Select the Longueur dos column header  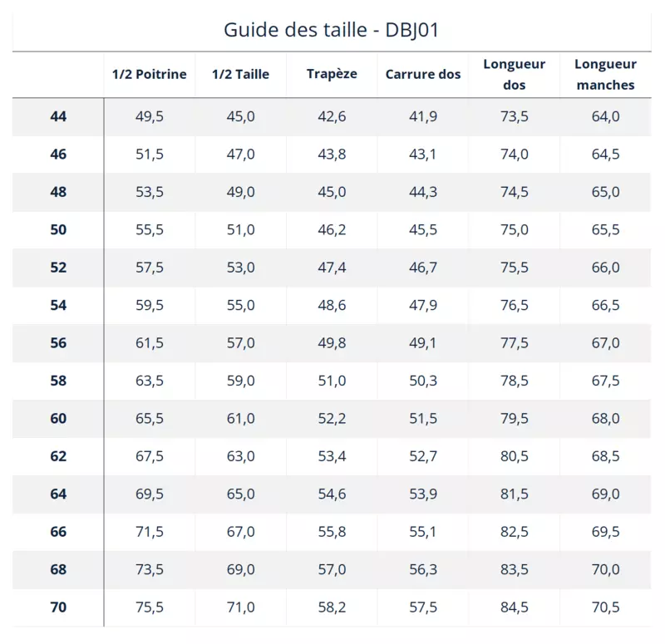pyautogui.click(x=514, y=75)
